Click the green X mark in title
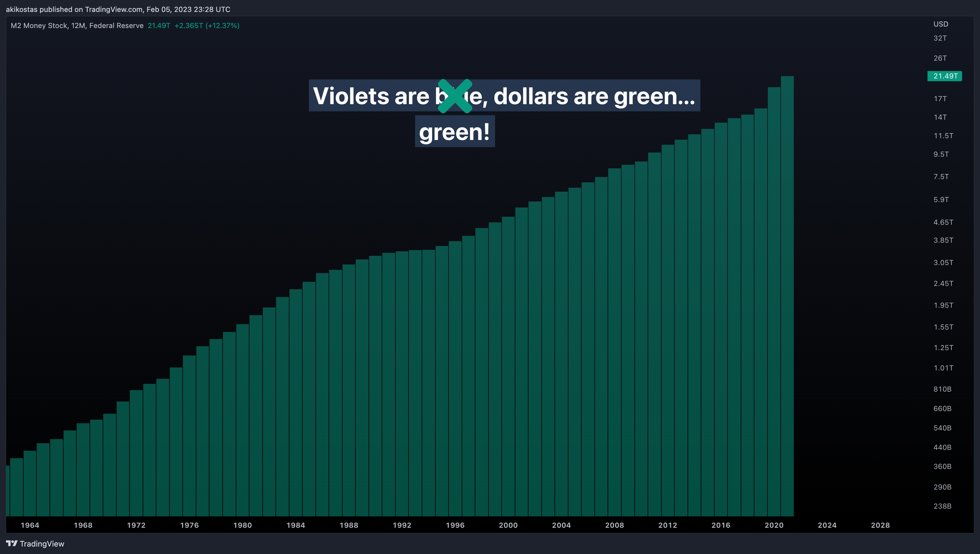 (x=455, y=96)
